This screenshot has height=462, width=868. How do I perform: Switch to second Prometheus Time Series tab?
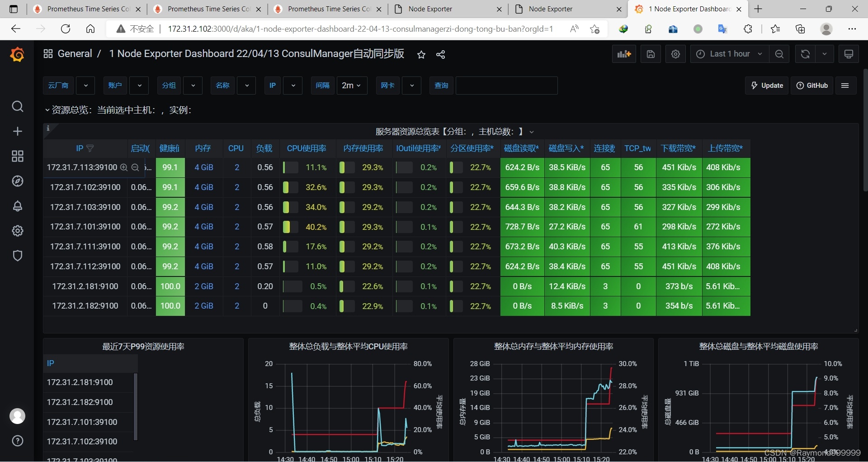pos(208,9)
